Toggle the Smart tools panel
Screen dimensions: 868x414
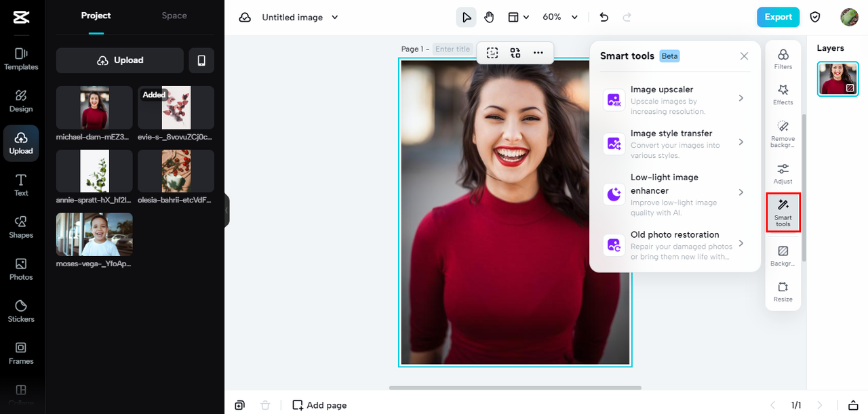coord(783,213)
